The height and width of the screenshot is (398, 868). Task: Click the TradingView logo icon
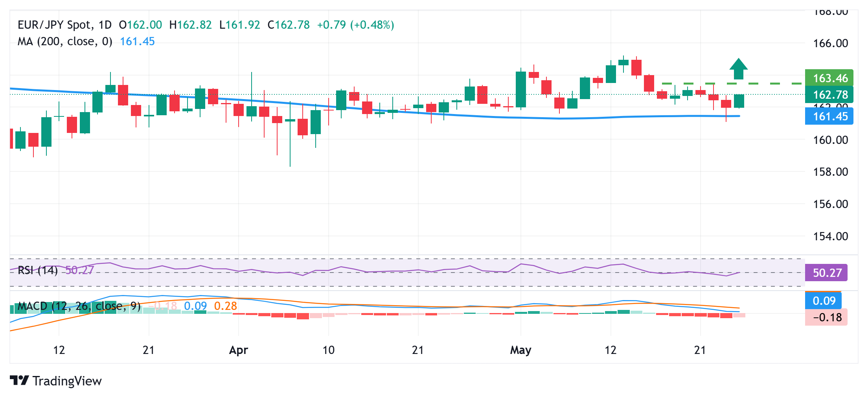coord(19,380)
